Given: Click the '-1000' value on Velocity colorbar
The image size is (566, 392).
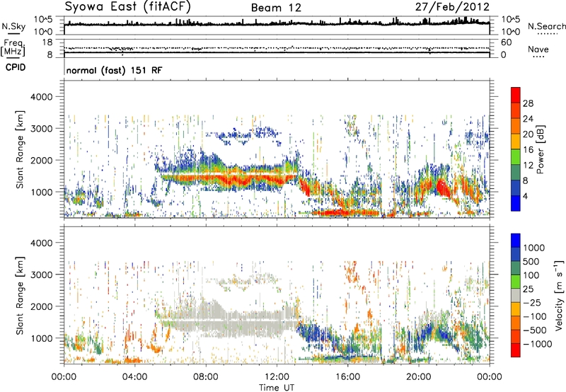Looking at the screenshot, I should 538,344.
